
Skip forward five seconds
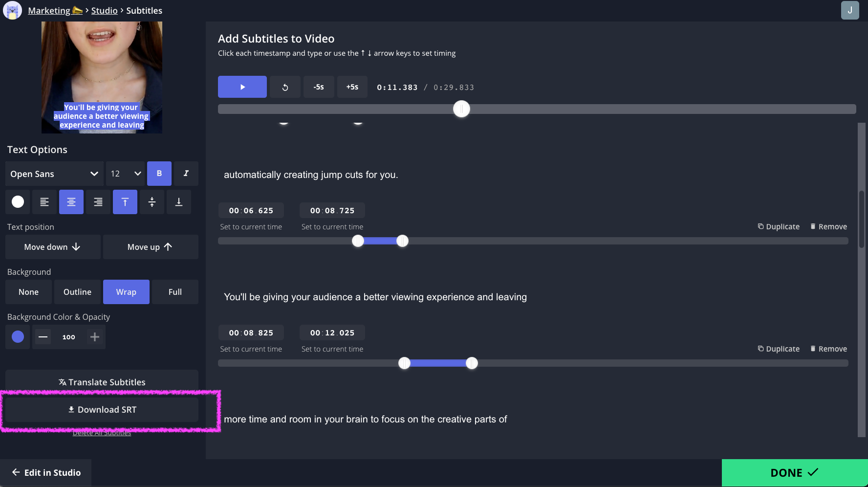click(352, 87)
